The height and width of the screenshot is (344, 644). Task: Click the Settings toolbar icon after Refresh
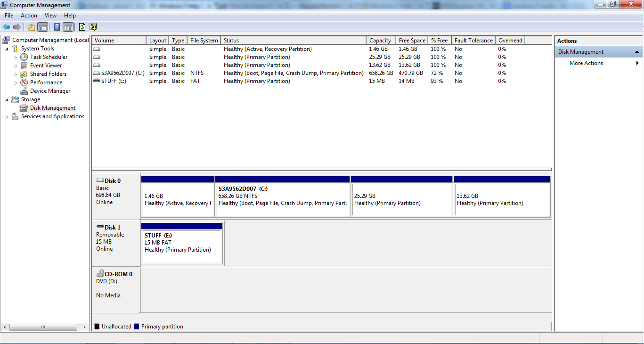(93, 27)
